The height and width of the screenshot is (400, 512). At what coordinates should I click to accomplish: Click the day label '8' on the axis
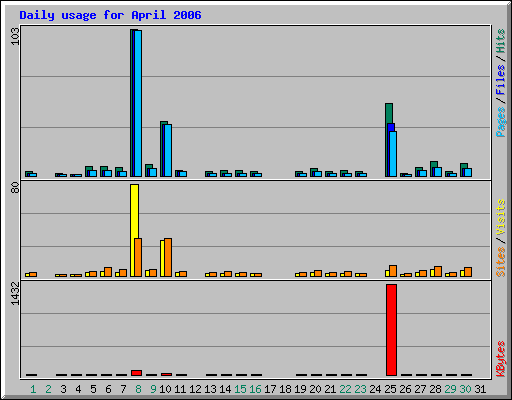click(x=138, y=389)
